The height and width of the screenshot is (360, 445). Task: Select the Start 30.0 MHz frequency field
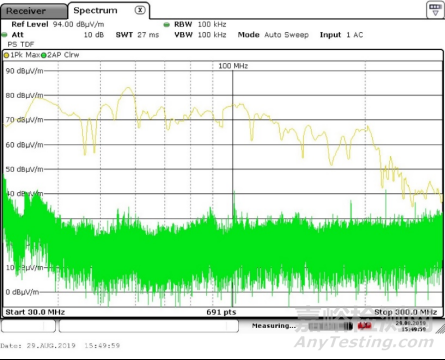35,312
